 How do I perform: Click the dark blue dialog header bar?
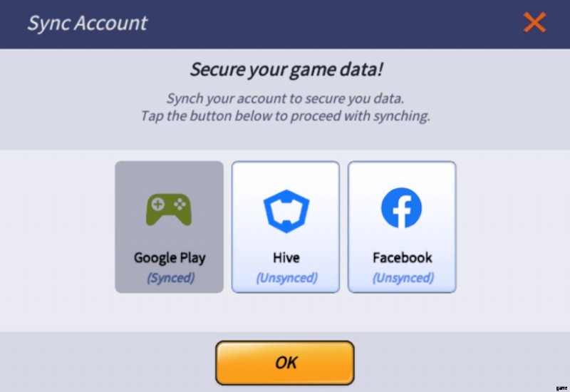(285, 24)
